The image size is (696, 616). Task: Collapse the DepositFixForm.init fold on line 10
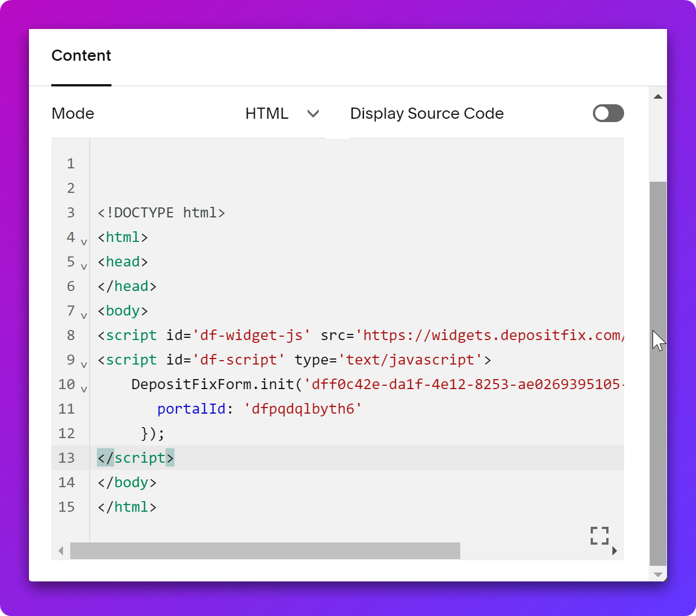[84, 389]
